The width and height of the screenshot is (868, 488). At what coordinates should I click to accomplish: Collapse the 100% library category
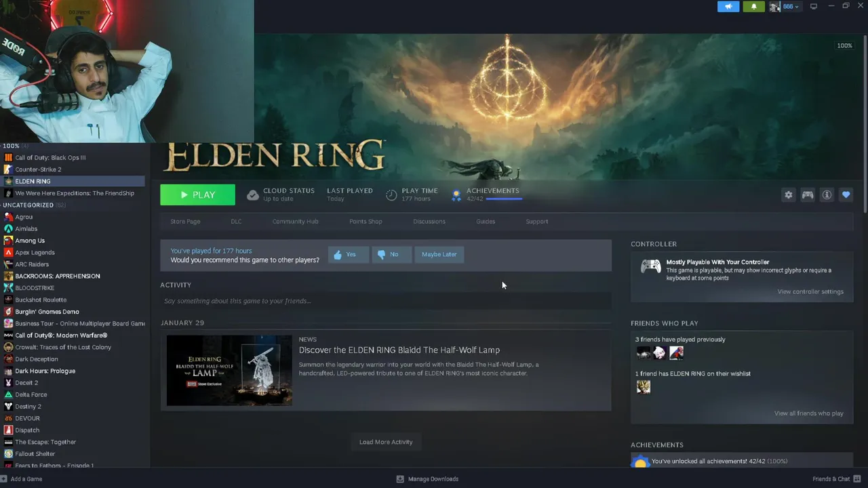11,146
